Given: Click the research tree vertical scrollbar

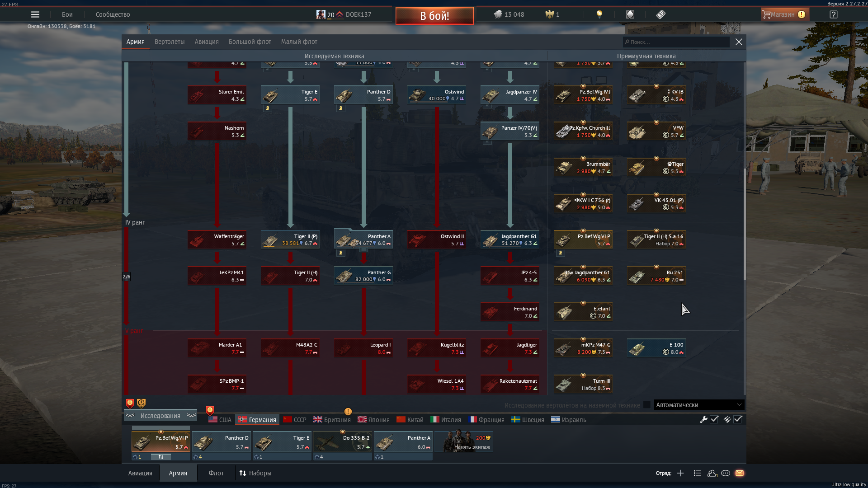Looking at the screenshot, I should [x=744, y=224].
